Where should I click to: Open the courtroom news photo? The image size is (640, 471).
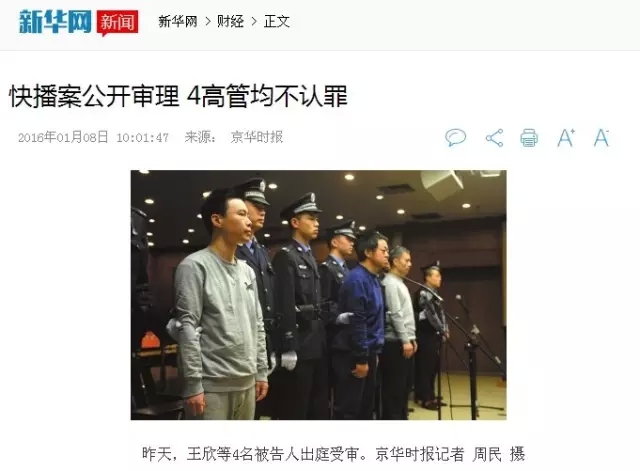[318, 295]
